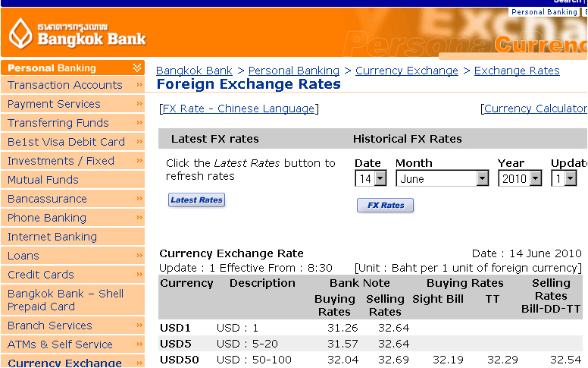Open the Date dropdown showing 14
The width and height of the screenshot is (588, 368).
371,178
